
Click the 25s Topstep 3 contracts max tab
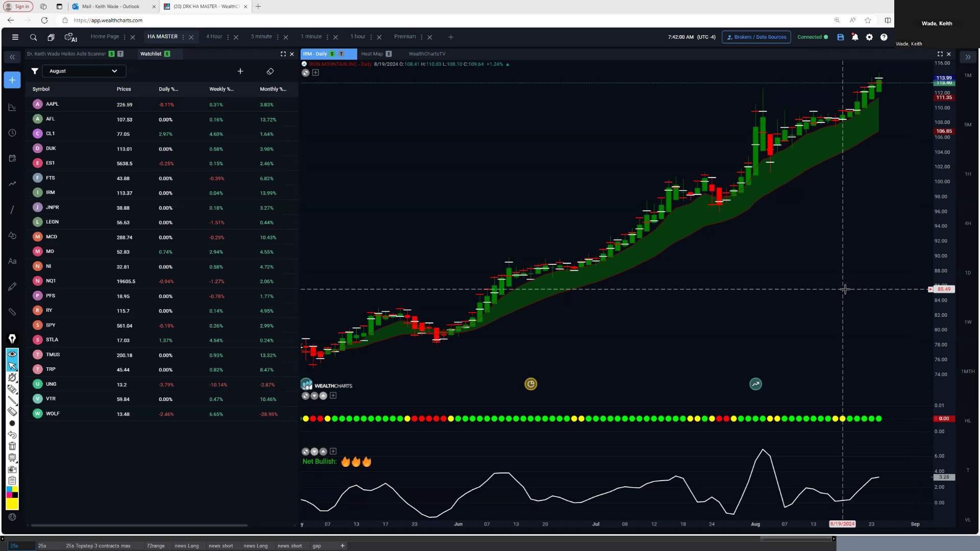[98, 546]
